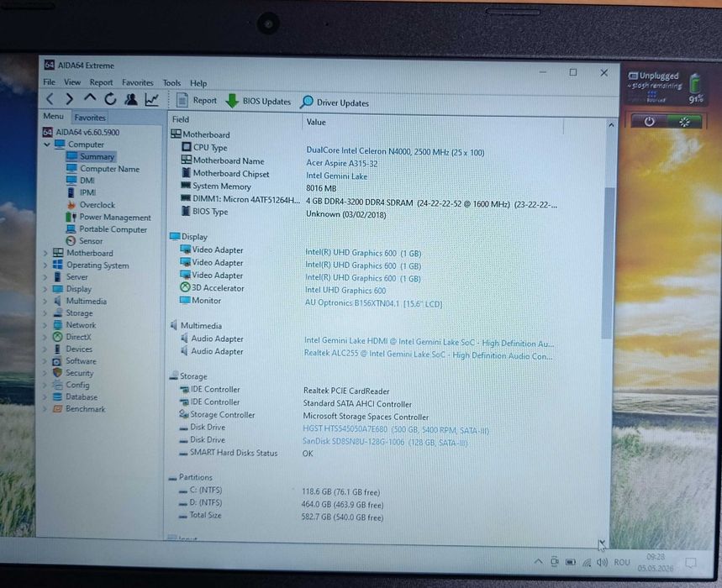Open the Favorites menu in the menu bar
The width and height of the screenshot is (722, 588).
click(138, 82)
